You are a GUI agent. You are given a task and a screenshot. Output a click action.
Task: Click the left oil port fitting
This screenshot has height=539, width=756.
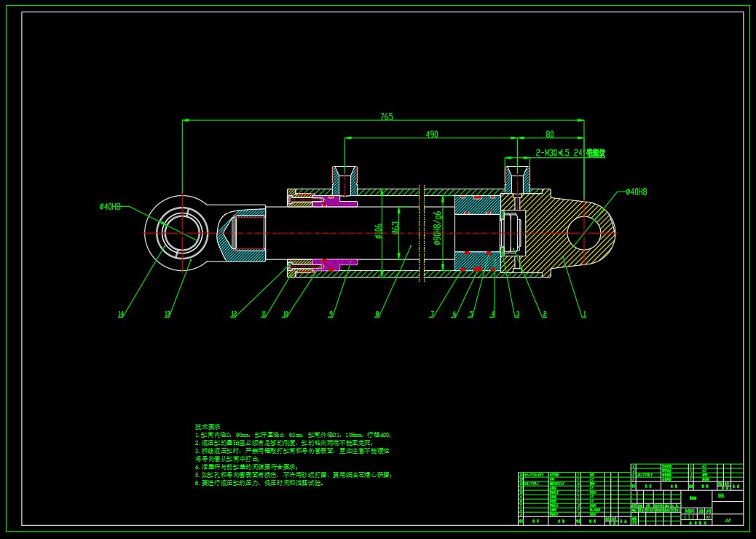[x=344, y=180]
